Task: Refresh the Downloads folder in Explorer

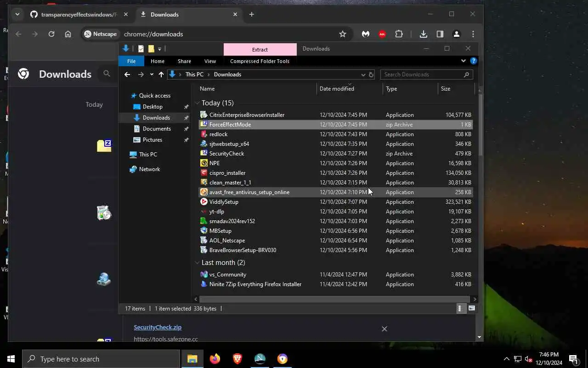Action: [x=371, y=75]
